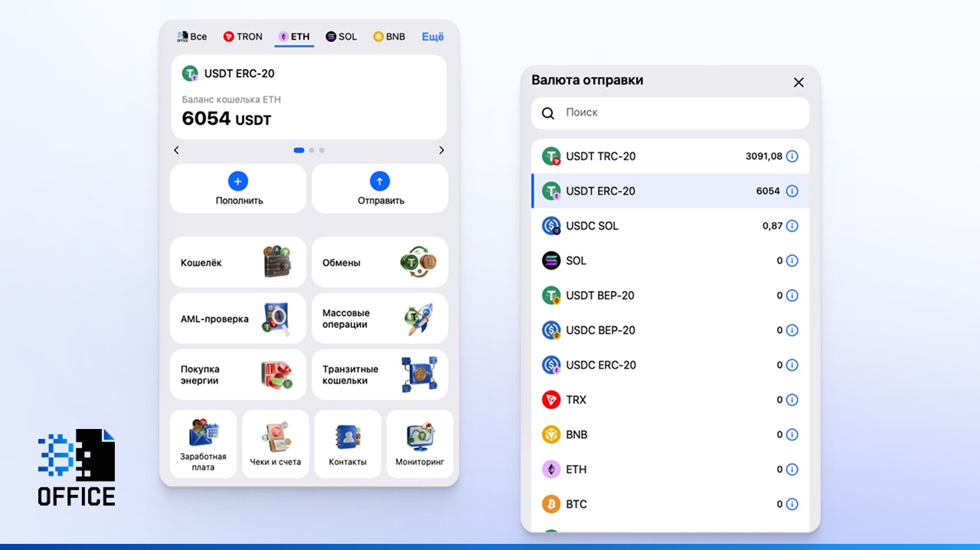Image resolution: width=980 pixels, height=550 pixels.
Task: Open Транзитные кошельки section
Action: point(419,375)
